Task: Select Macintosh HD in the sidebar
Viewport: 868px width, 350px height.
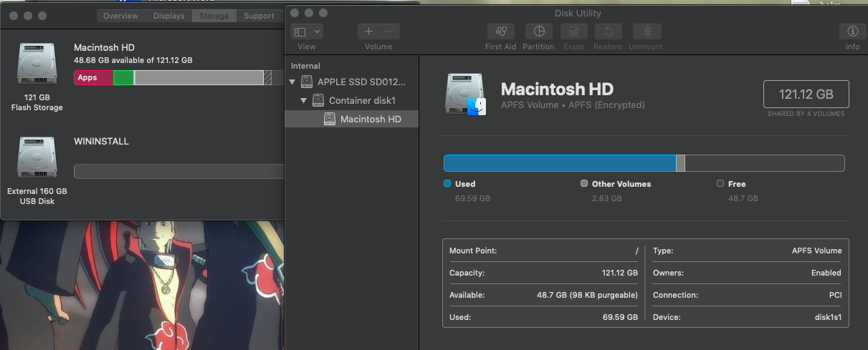Action: coord(370,119)
